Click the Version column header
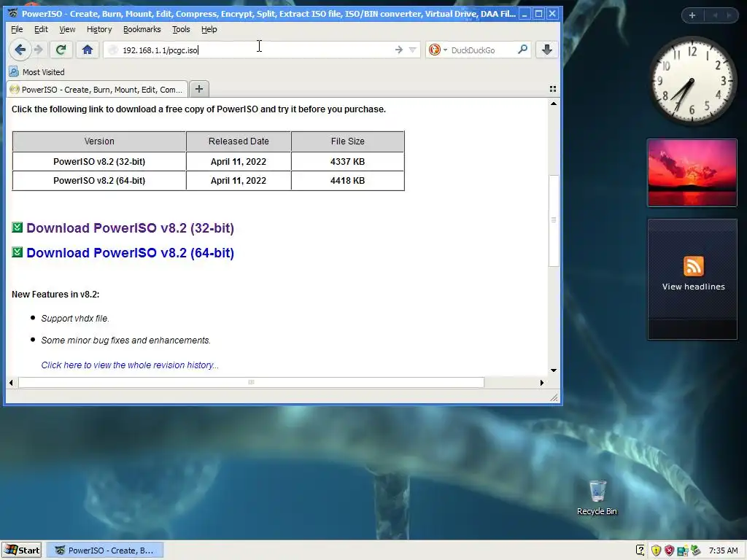 99,141
